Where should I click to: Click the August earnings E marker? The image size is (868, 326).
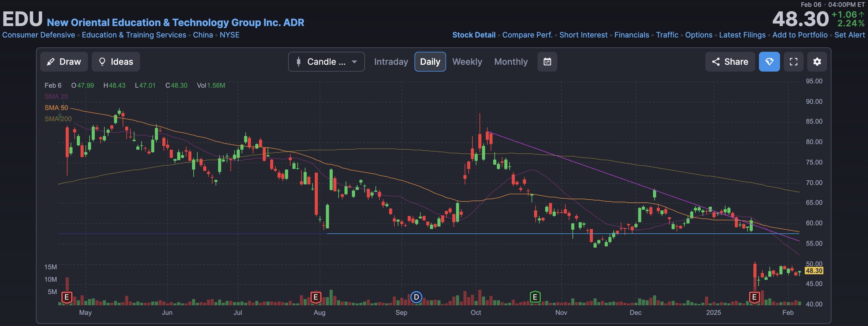pos(316,297)
